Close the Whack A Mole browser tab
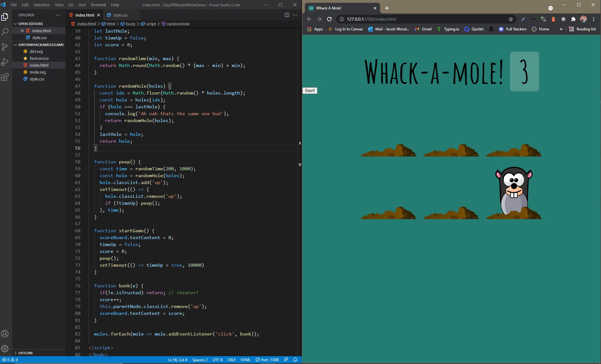This screenshot has width=601, height=364. click(375, 8)
